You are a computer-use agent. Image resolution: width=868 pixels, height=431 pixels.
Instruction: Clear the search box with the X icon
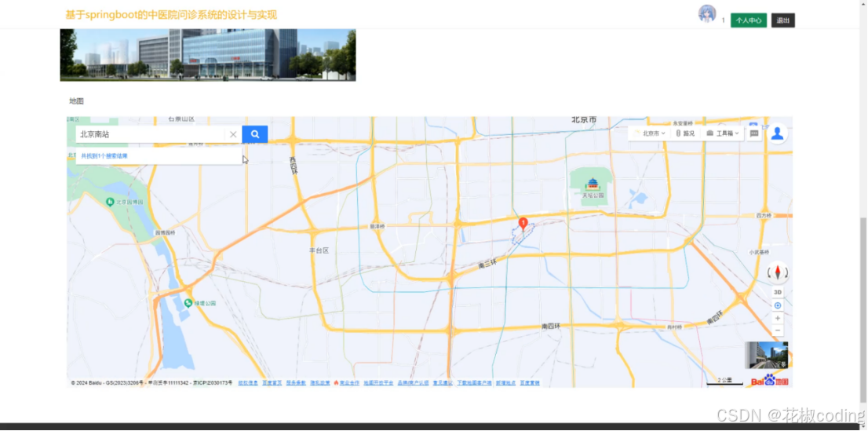[x=233, y=134]
